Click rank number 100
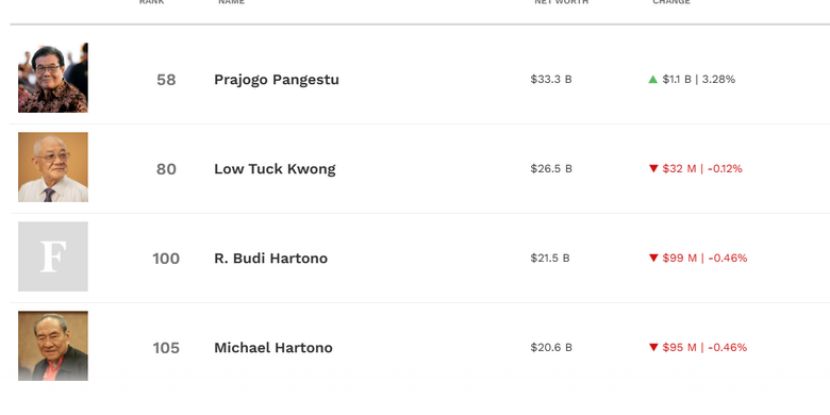 tap(166, 258)
